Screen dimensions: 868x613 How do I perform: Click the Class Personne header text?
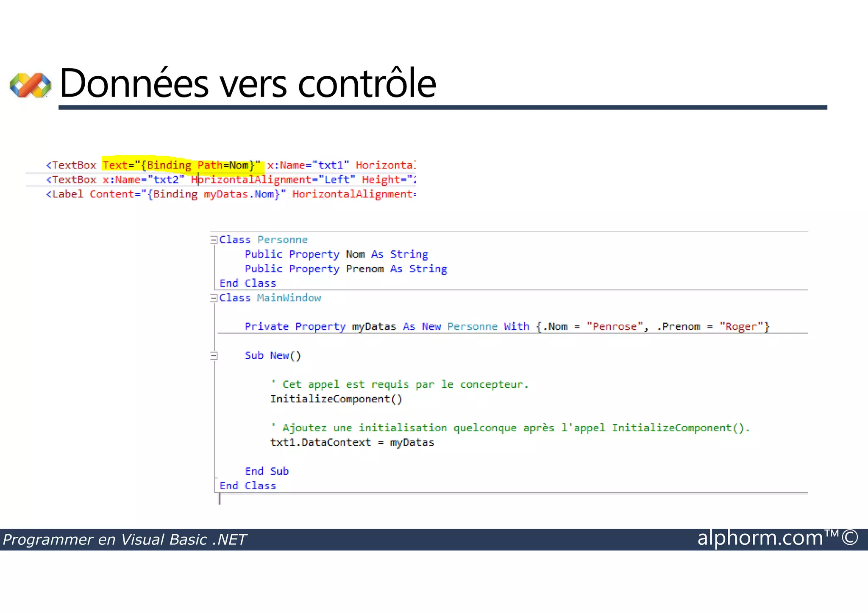coord(264,240)
